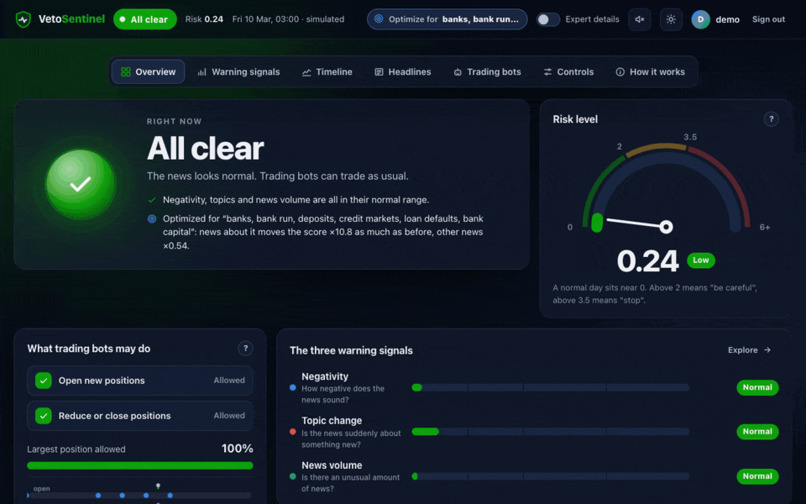Image resolution: width=806 pixels, height=504 pixels.
Task: Click the big green checkmark orb
Action: click(x=81, y=184)
